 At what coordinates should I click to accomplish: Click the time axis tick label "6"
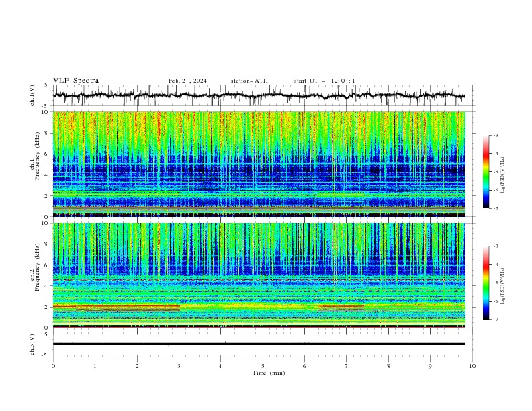304,366
